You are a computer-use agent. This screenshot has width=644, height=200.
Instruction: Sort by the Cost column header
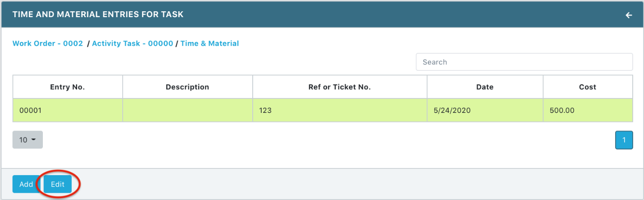coord(588,87)
